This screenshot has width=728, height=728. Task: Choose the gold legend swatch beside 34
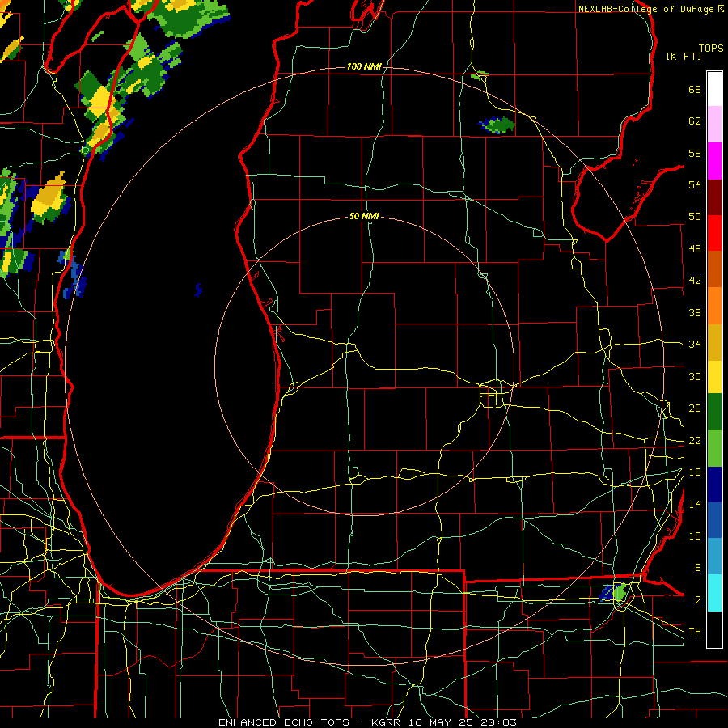pyautogui.click(x=714, y=342)
